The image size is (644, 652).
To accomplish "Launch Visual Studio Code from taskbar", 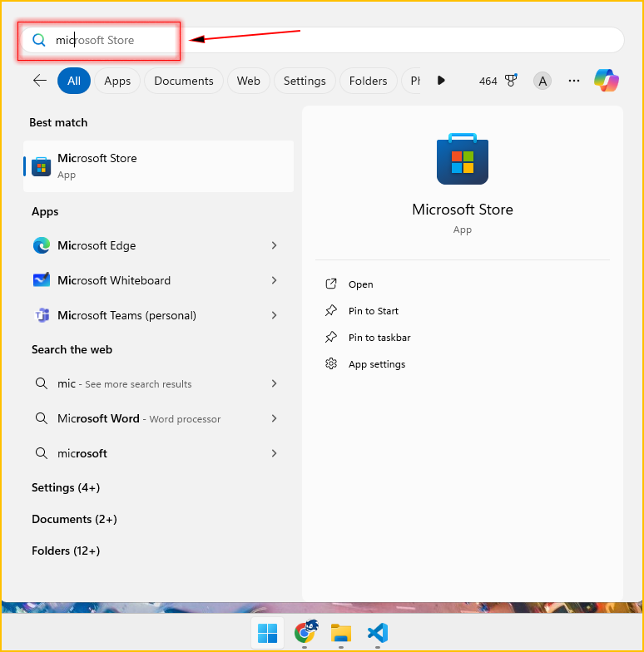I will coord(377,633).
